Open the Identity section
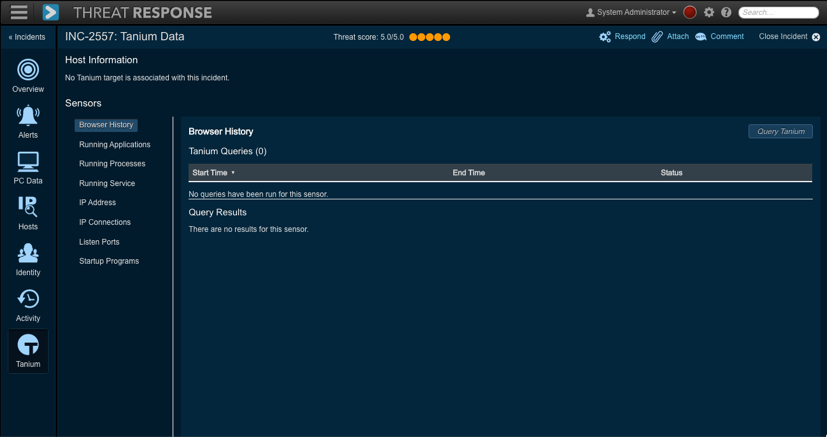The width and height of the screenshot is (827, 437). coord(28,260)
